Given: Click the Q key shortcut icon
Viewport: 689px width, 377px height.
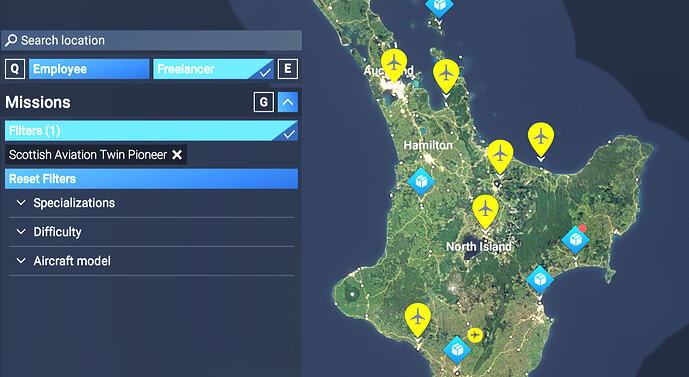Looking at the screenshot, I should [15, 69].
